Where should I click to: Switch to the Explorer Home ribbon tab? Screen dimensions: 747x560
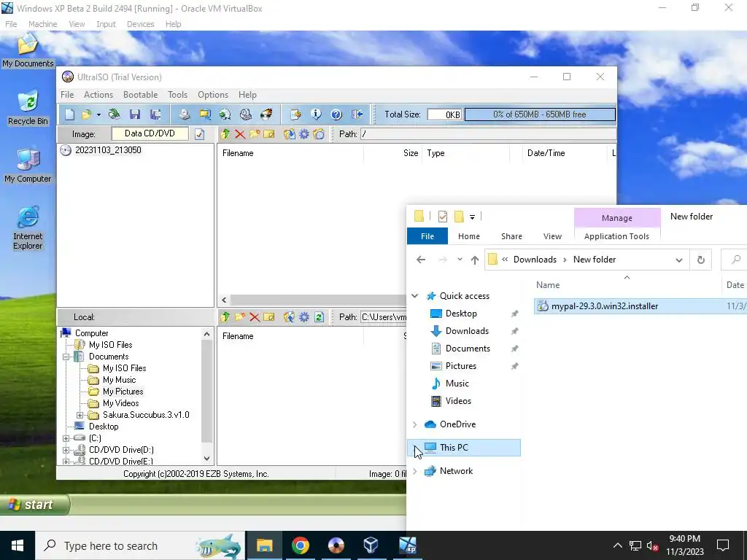click(469, 236)
